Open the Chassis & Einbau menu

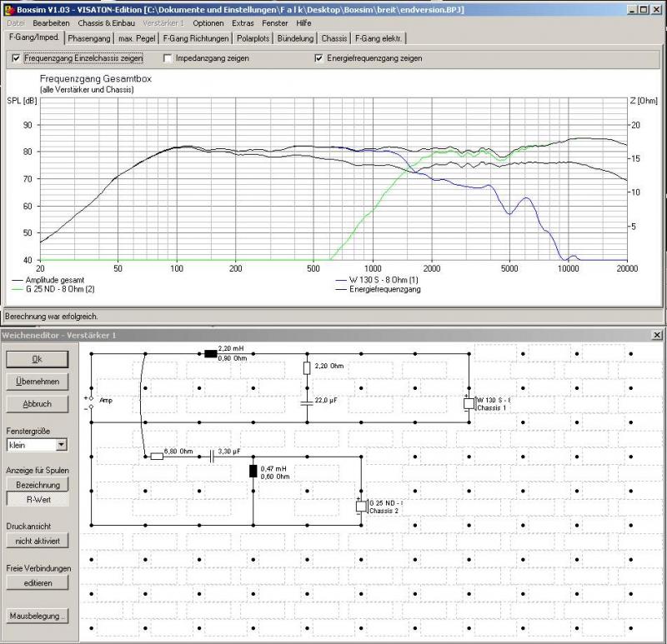pyautogui.click(x=106, y=23)
